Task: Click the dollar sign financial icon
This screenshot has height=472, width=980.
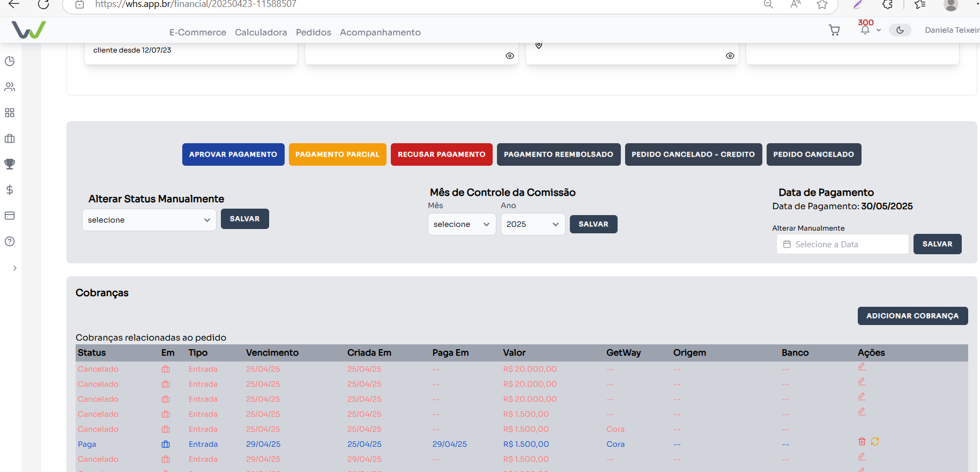Action: pos(10,190)
